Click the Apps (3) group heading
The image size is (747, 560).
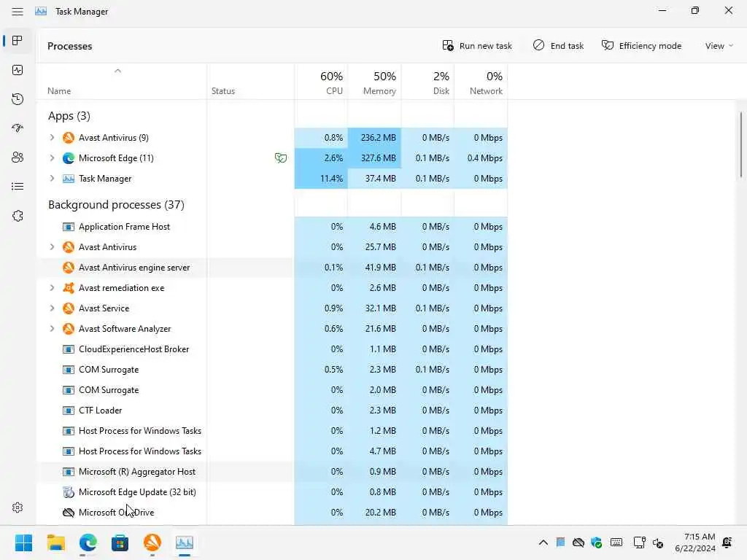pos(69,116)
